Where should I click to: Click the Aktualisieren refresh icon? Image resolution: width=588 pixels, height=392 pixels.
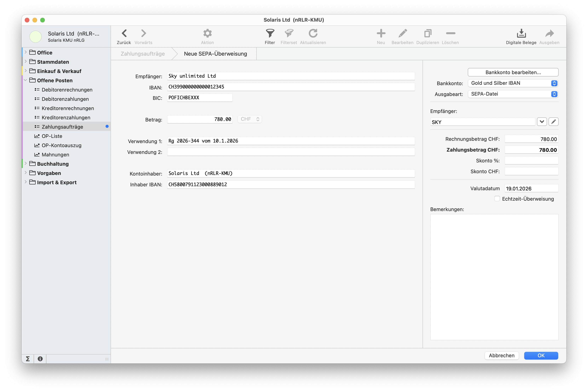pos(313,33)
